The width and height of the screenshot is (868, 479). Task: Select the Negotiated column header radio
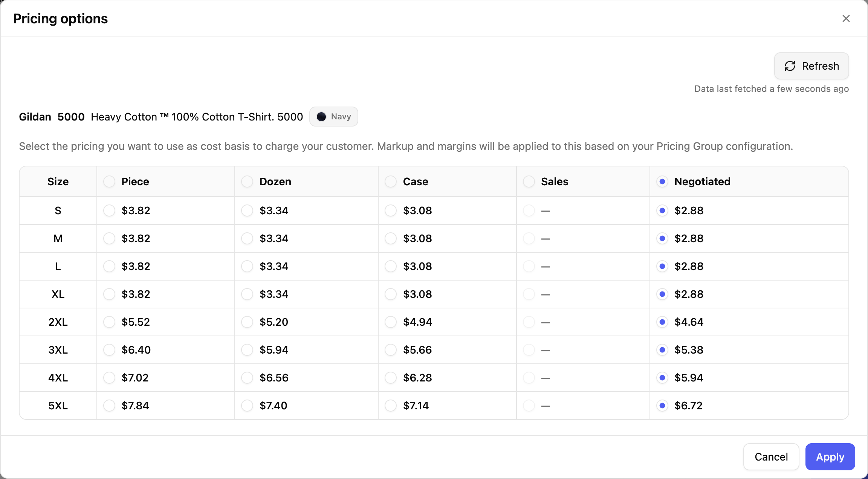click(662, 182)
